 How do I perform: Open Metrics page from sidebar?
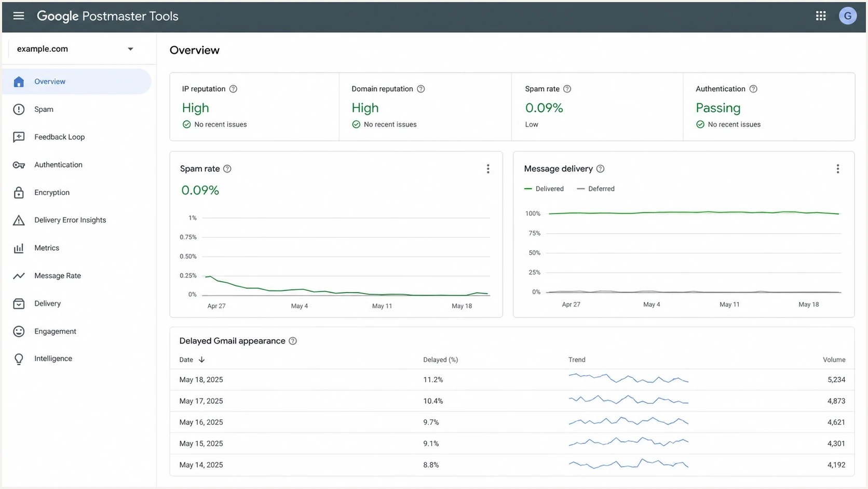(47, 248)
